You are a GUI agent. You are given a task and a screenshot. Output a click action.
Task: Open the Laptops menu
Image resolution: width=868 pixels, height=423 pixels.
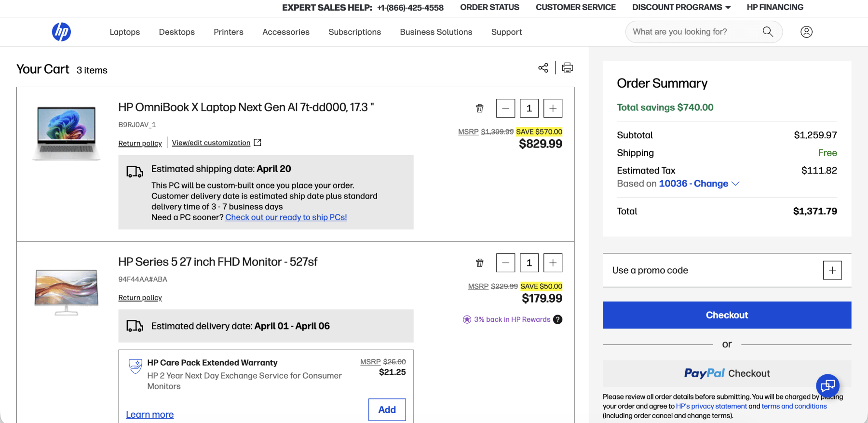click(x=125, y=32)
